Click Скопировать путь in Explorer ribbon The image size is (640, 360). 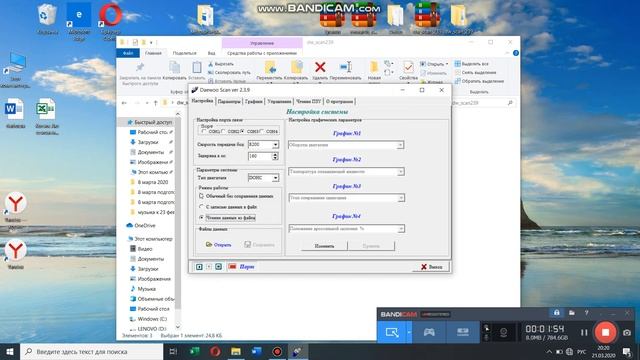229,73
